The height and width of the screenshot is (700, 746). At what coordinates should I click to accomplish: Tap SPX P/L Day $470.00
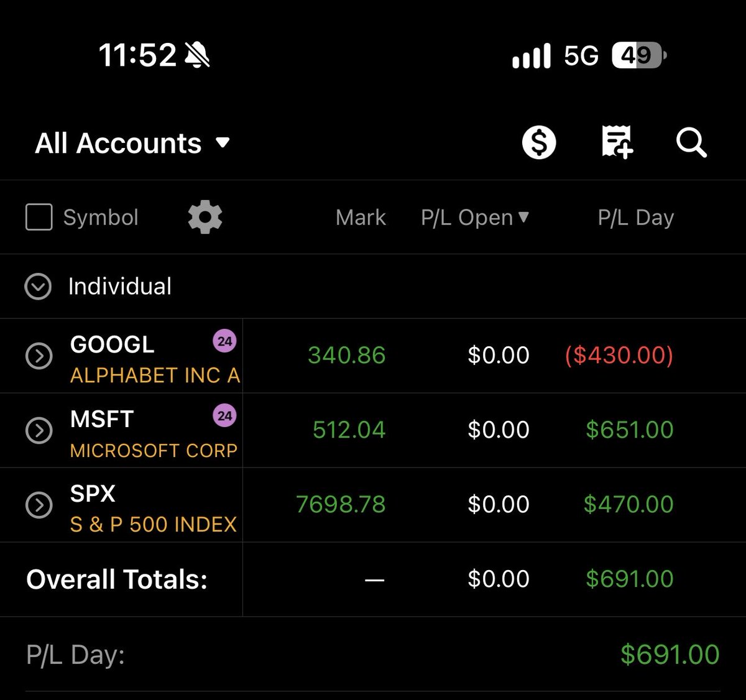pos(629,504)
